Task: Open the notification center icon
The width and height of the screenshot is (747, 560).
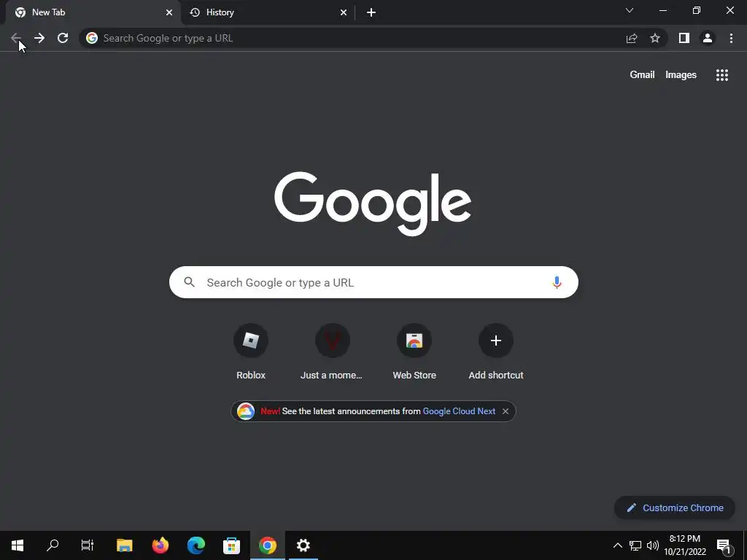Action: (724, 545)
